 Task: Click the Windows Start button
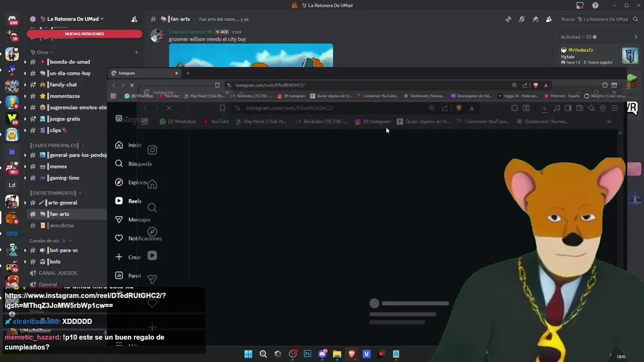(248, 354)
